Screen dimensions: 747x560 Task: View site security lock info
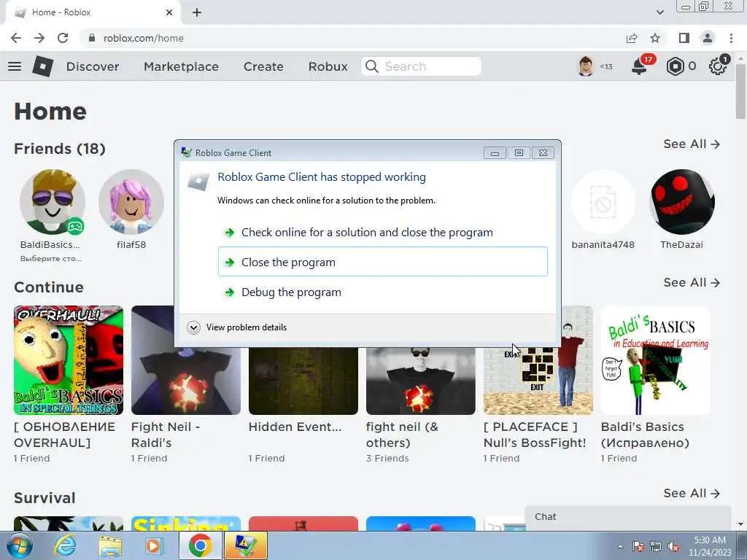click(92, 38)
